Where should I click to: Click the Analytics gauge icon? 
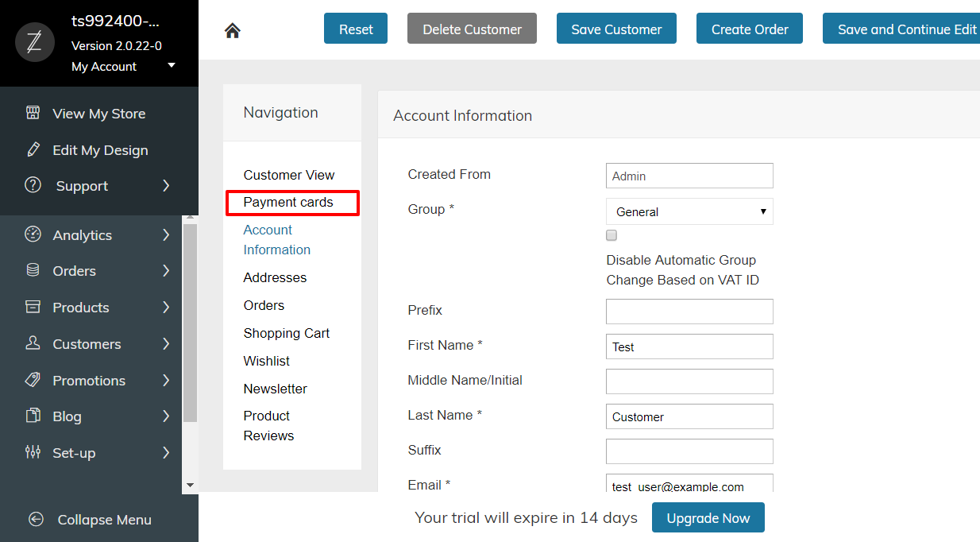point(33,234)
